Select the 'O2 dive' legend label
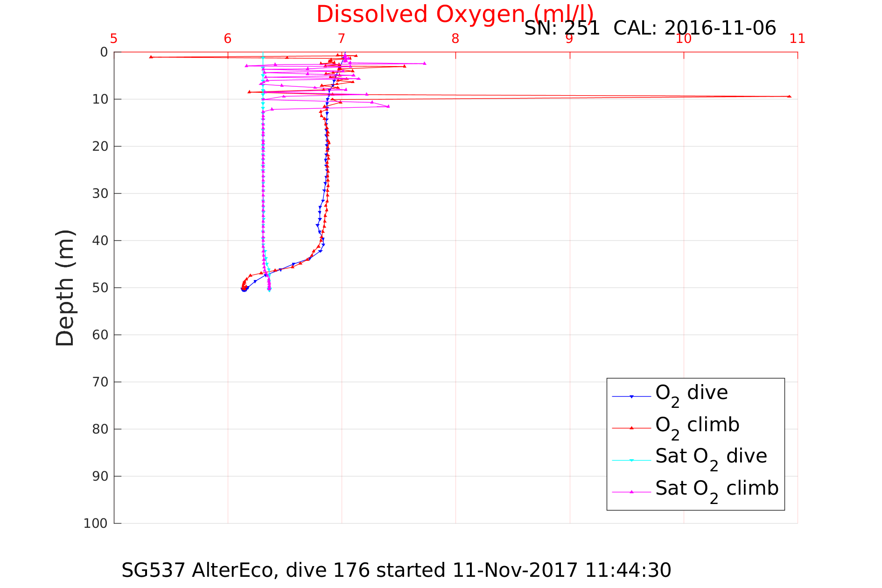The height and width of the screenshot is (588, 882). (x=691, y=394)
